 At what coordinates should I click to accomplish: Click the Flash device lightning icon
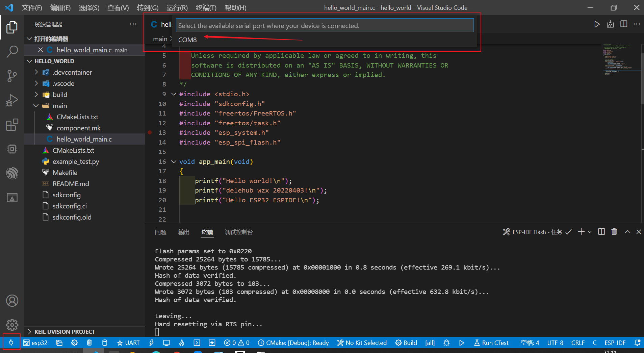click(x=151, y=343)
